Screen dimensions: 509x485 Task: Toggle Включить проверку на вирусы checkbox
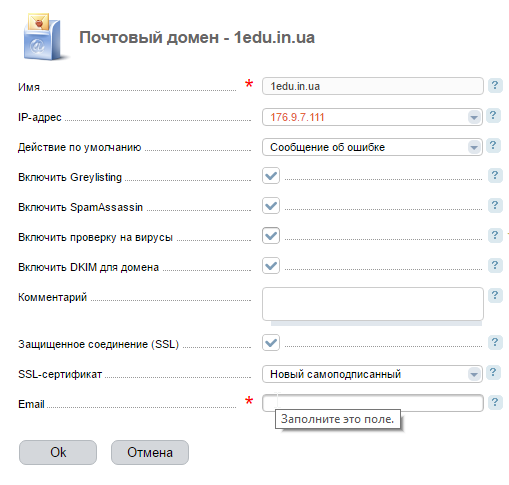pos(271,236)
